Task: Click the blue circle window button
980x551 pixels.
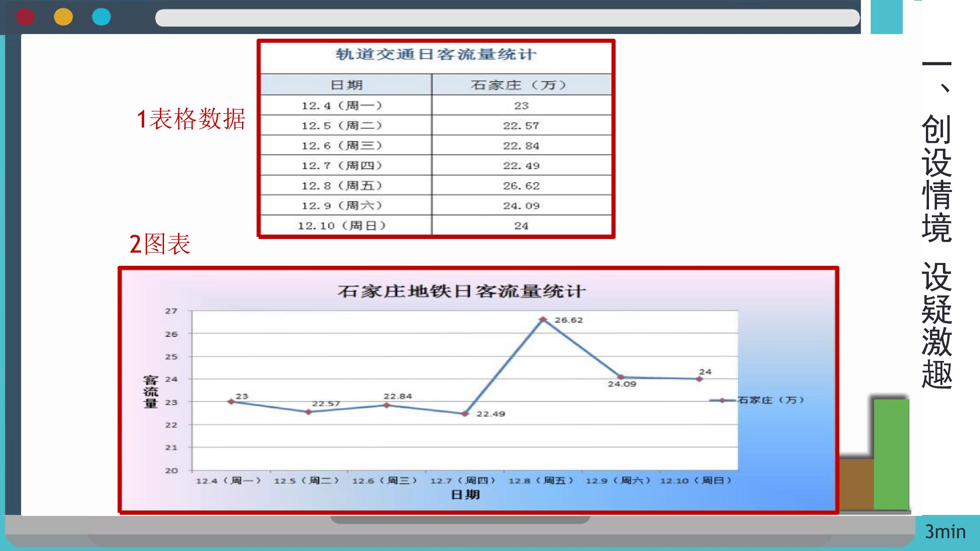Action: (x=101, y=17)
